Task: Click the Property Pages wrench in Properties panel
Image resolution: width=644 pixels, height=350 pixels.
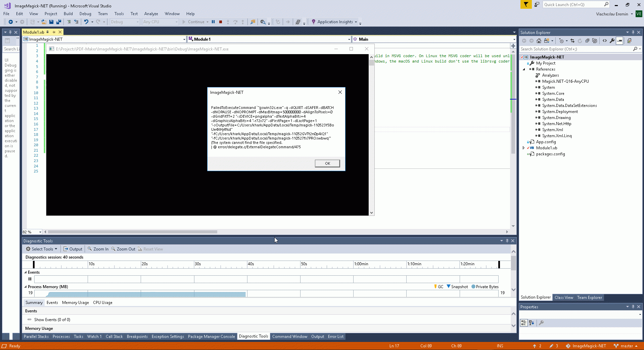Action: 541,323
